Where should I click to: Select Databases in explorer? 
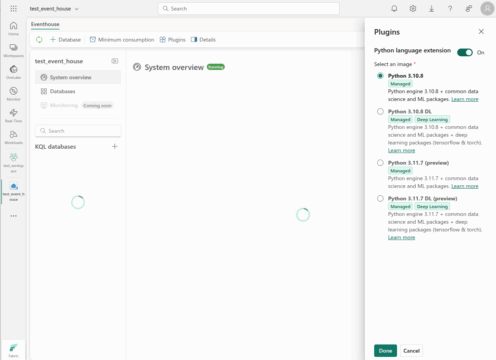(78, 91)
